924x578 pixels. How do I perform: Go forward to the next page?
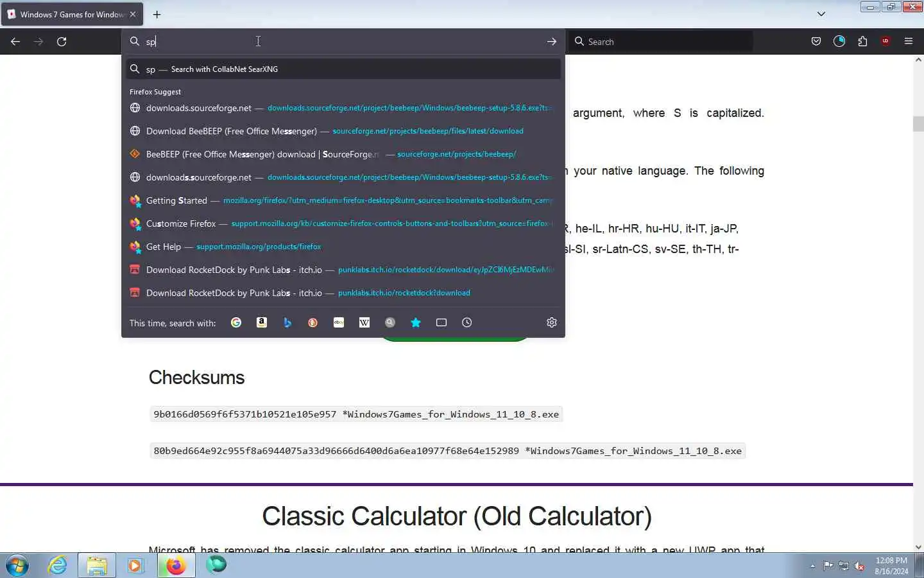click(x=38, y=41)
